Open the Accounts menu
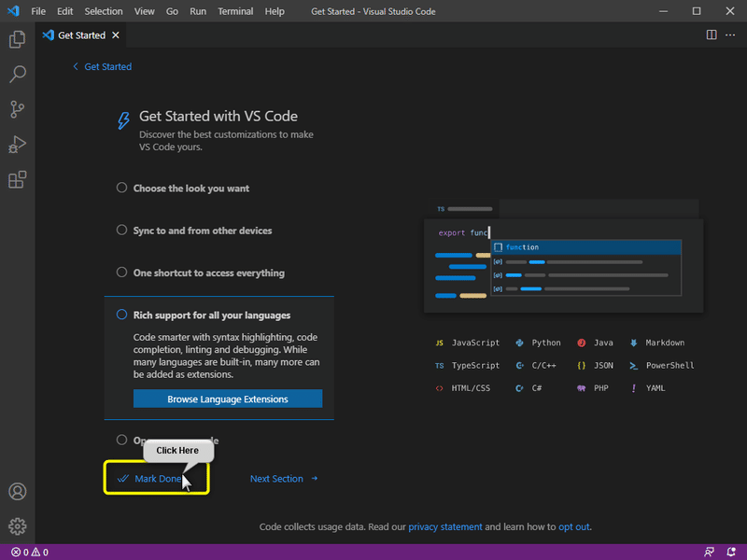 pos(17,491)
